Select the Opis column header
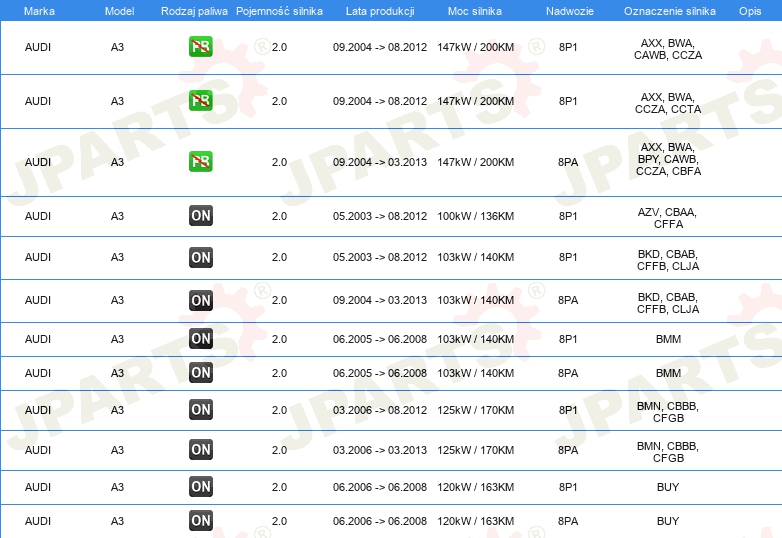Screen dimensions: 782x538 pos(750,10)
